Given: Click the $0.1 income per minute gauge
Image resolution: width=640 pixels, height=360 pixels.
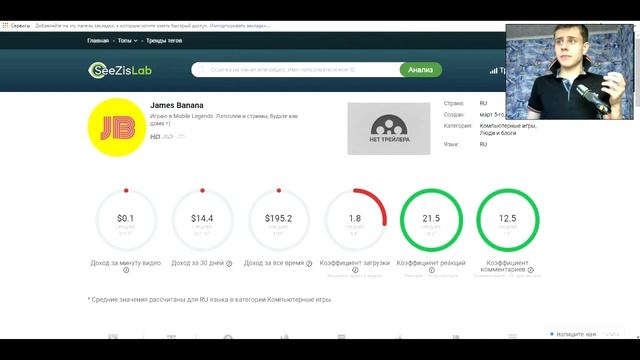Looking at the screenshot, I should click(x=126, y=220).
